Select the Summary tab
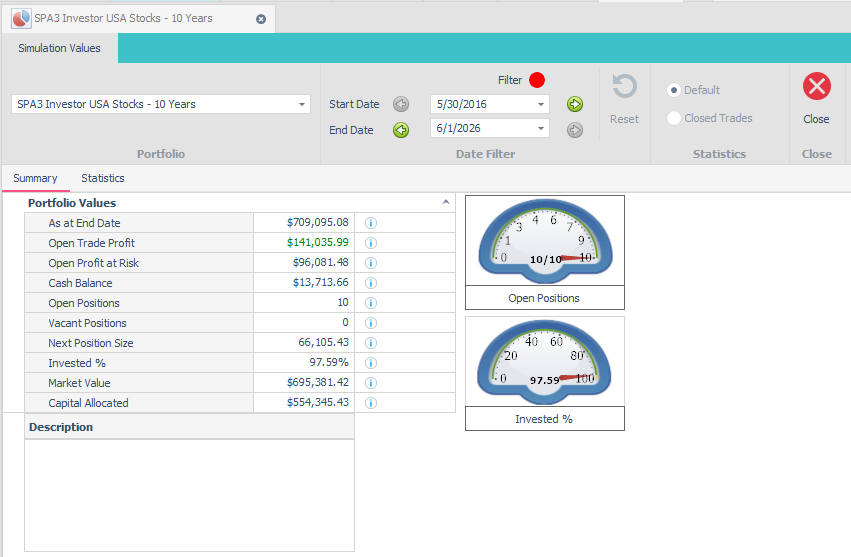851x557 pixels. (x=35, y=178)
